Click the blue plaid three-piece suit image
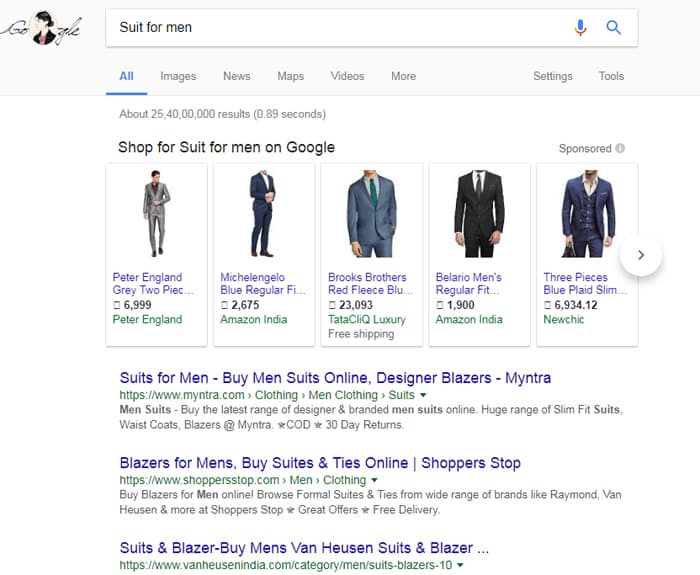Viewport: 700px width, 575px height. 588,213
